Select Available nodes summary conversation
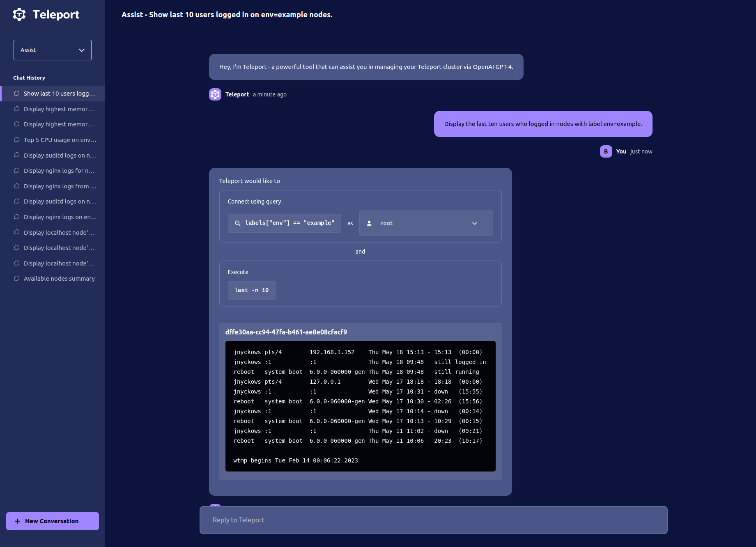The width and height of the screenshot is (756, 547). (x=59, y=279)
